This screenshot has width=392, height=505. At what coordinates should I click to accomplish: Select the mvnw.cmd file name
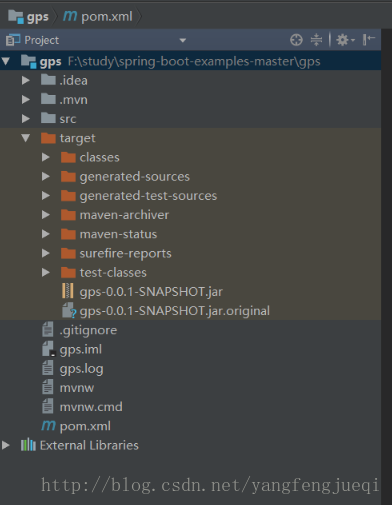pos(91,407)
